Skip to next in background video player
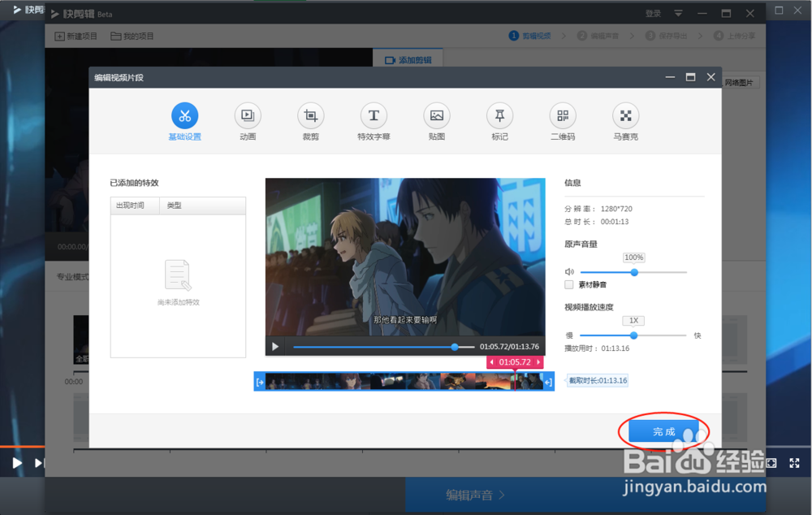Viewport: 812px width, 515px height. [39, 463]
